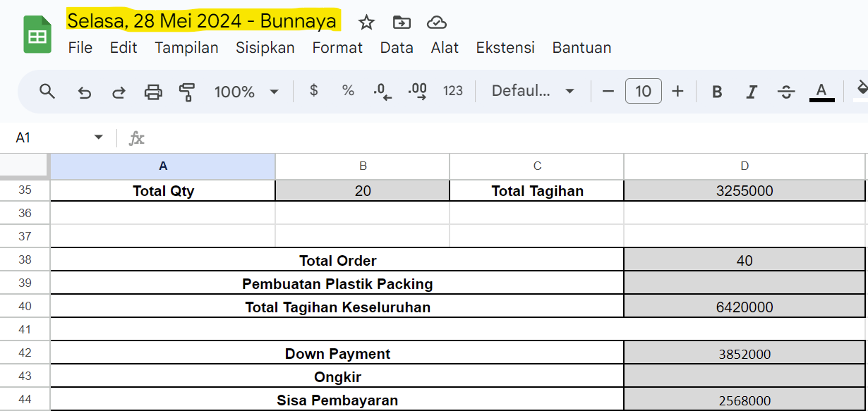
Task: Select row 41 header
Action: [x=25, y=329]
